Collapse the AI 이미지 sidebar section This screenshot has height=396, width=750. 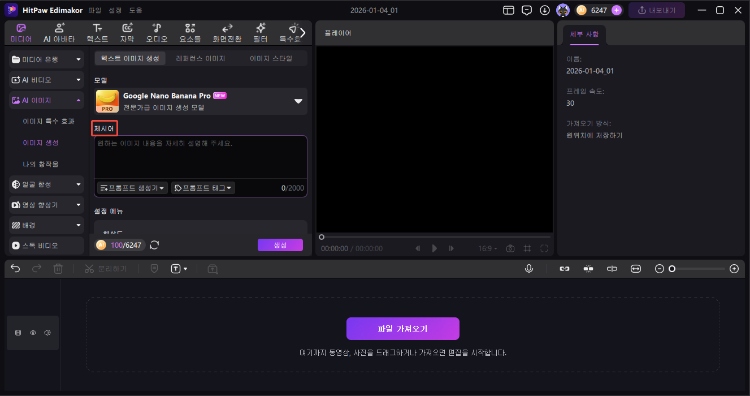tap(46, 100)
